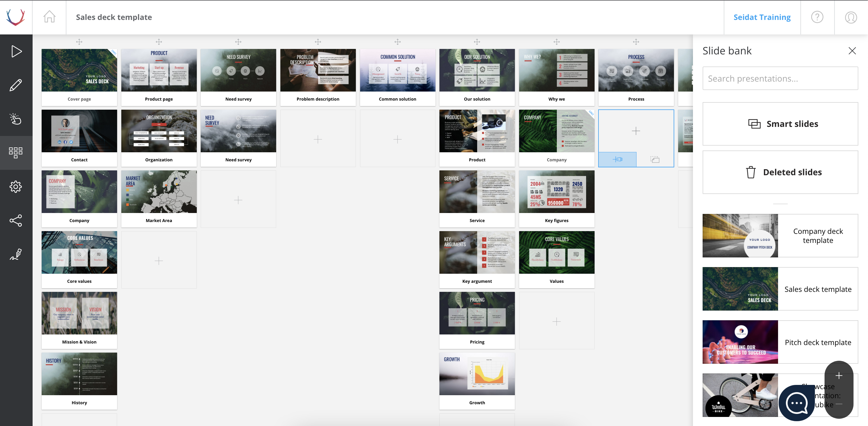
Task: Click the move handle above Product page column
Action: coord(159,42)
